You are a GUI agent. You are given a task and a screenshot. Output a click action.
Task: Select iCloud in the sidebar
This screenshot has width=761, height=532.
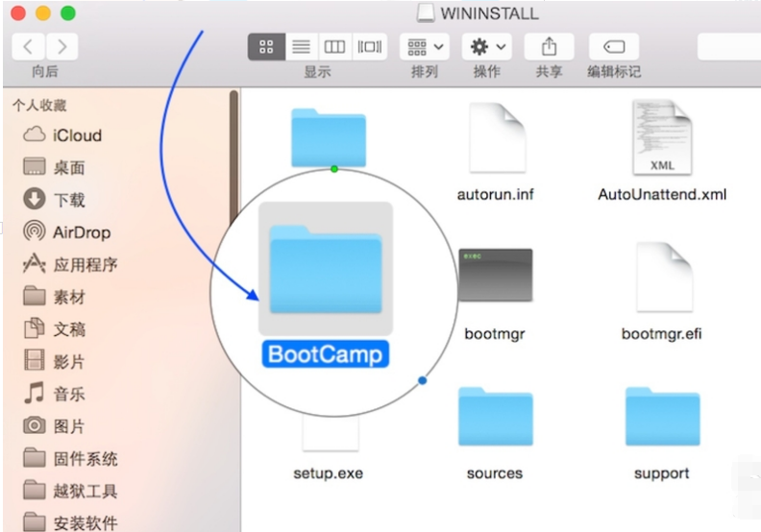point(77,135)
